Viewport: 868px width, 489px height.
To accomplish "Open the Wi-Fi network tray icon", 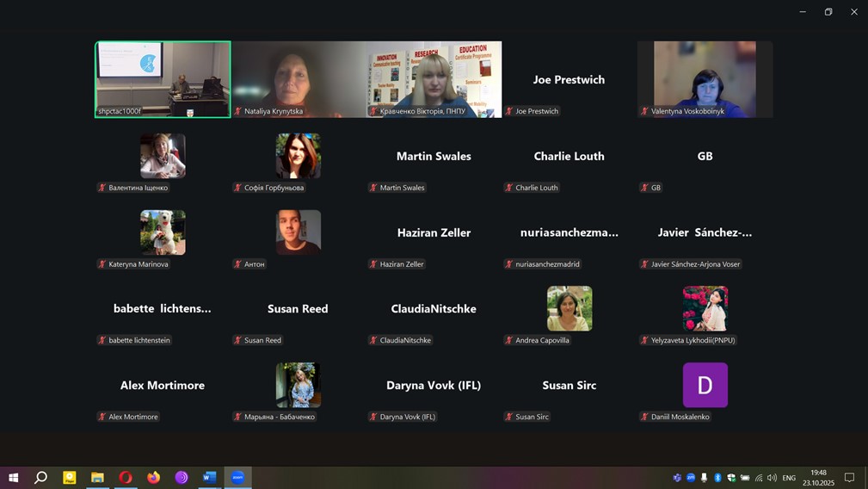I will pyautogui.click(x=759, y=478).
